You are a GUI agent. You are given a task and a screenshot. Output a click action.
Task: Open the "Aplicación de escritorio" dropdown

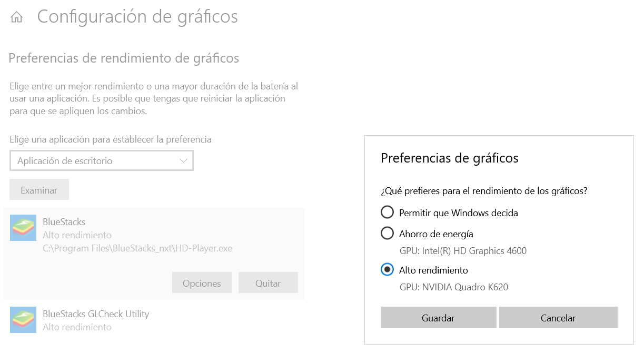pyautogui.click(x=101, y=160)
